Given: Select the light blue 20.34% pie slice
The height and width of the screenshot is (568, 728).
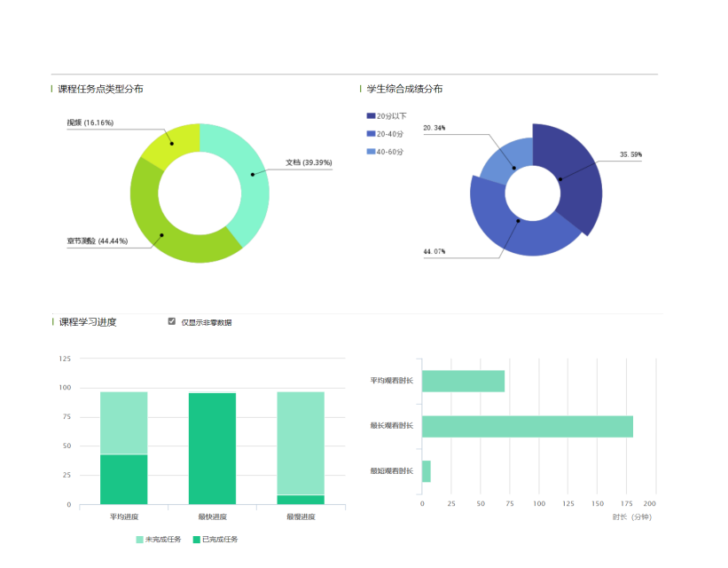Looking at the screenshot, I should click(x=505, y=160).
